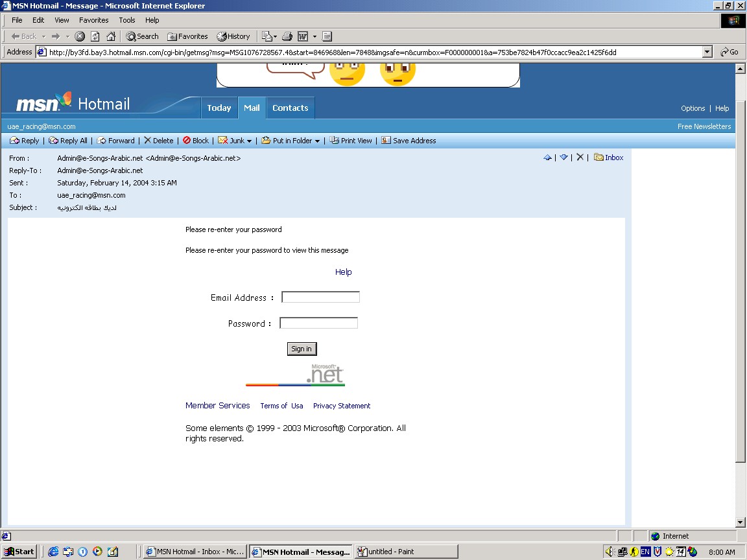Open Hotmail Options link

pyautogui.click(x=693, y=108)
